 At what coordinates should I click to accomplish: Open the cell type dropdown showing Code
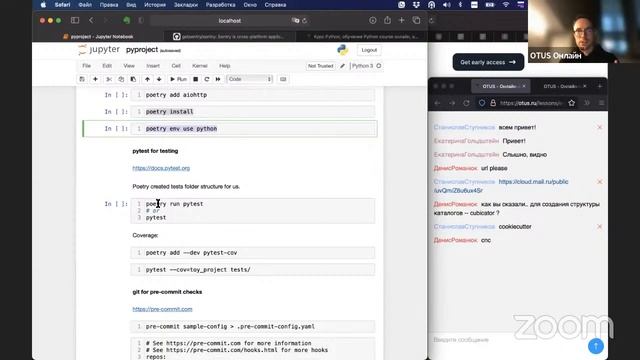[249, 79]
